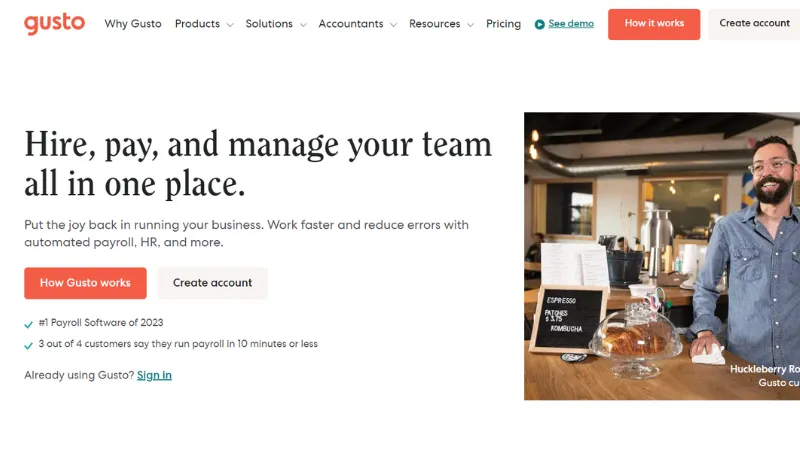This screenshot has height=450, width=800.
Task: Open the Solutions dropdown
Action: [275, 24]
